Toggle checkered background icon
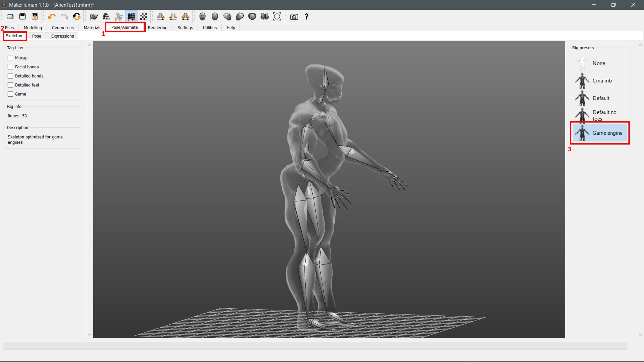 point(144,17)
